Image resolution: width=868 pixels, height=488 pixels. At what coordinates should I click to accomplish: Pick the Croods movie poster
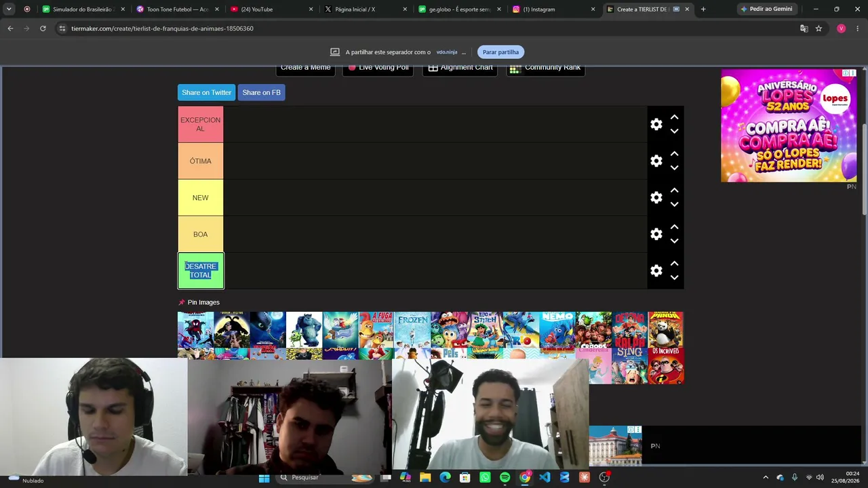pyautogui.click(x=593, y=329)
